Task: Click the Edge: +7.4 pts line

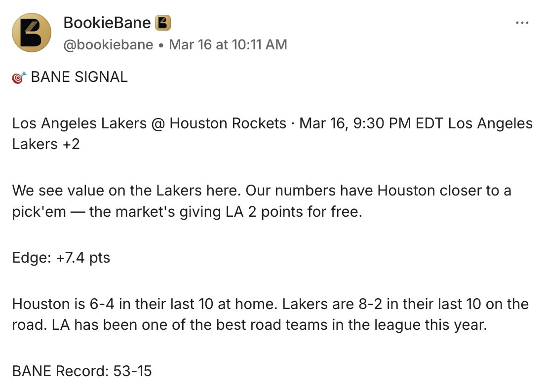Action: pos(61,257)
